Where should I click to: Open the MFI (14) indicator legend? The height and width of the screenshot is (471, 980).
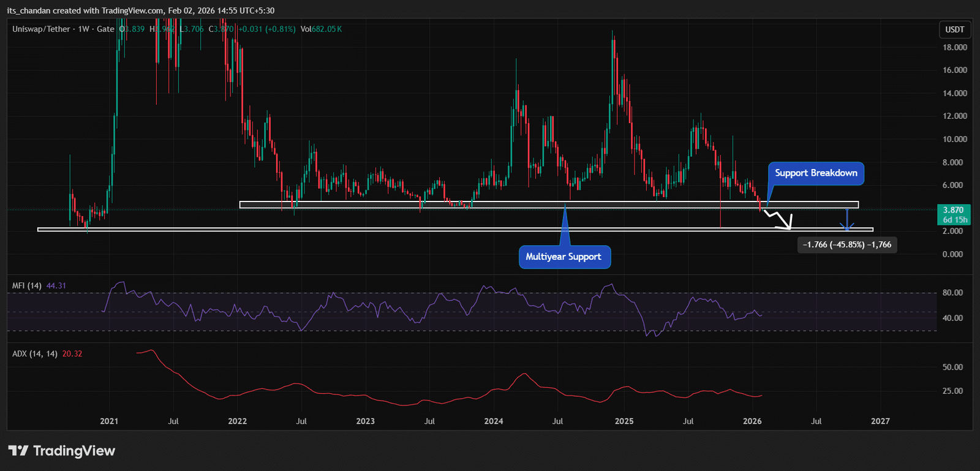27,286
